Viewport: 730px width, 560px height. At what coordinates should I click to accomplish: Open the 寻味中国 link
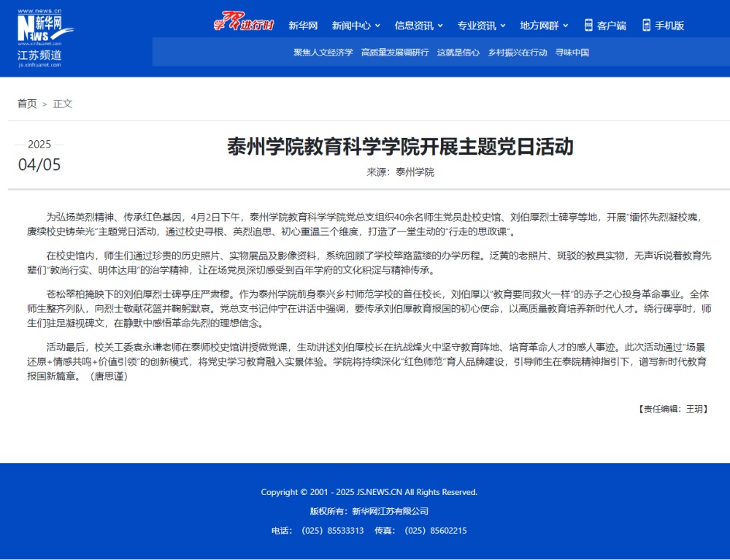click(572, 53)
